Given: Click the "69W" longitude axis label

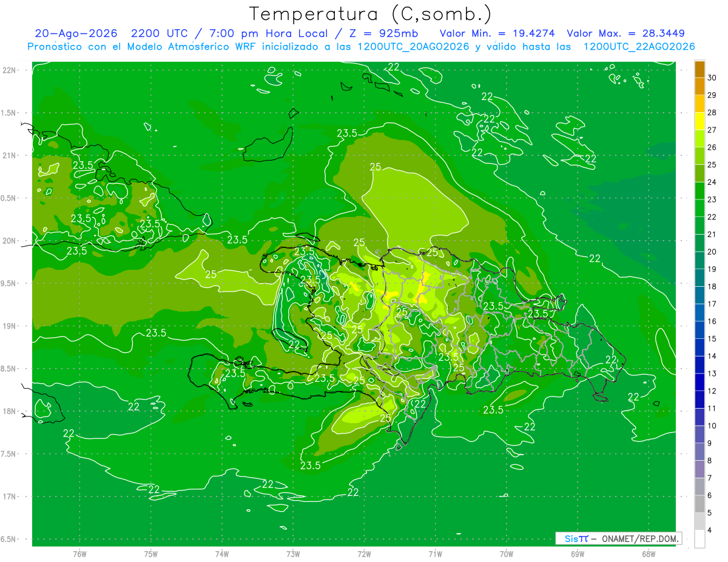Looking at the screenshot, I should coord(578,554).
